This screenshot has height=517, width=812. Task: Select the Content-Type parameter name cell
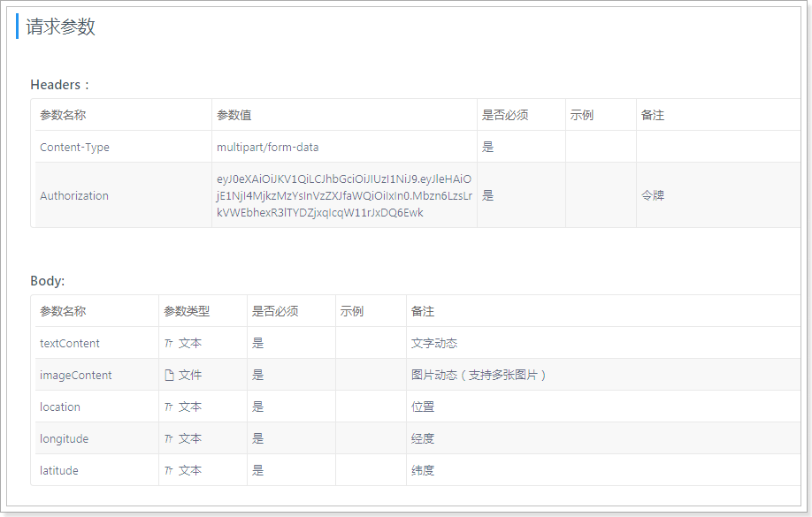pyautogui.click(x=74, y=148)
